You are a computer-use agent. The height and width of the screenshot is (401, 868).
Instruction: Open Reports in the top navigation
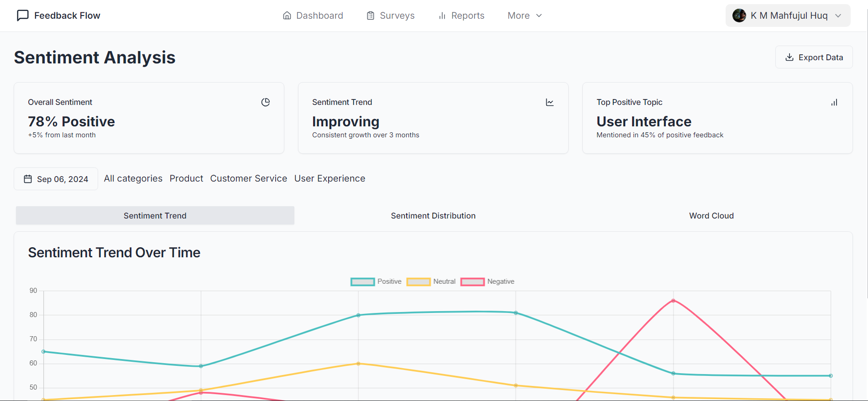461,16
